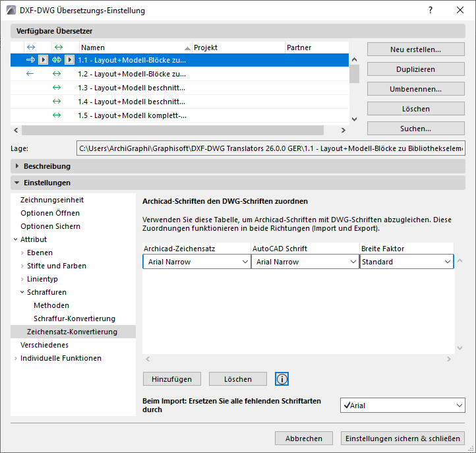Click the Hinzufügen button
The width and height of the screenshot is (476, 453).
[x=171, y=379]
